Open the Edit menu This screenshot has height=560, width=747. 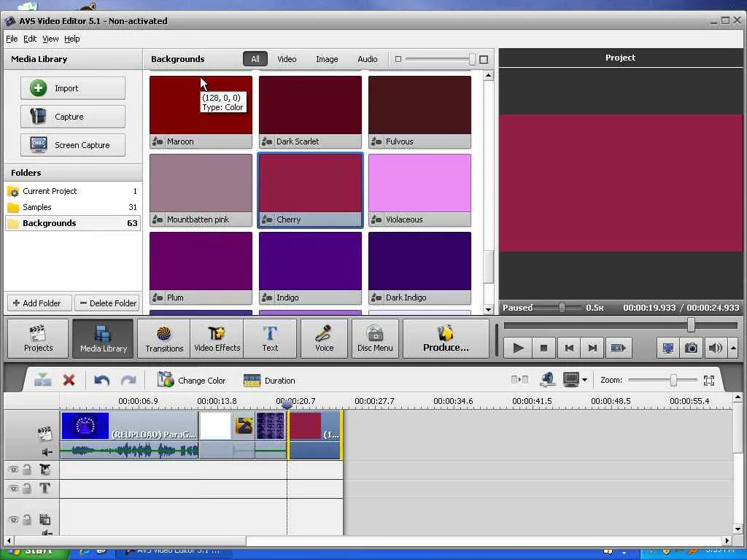(30, 39)
